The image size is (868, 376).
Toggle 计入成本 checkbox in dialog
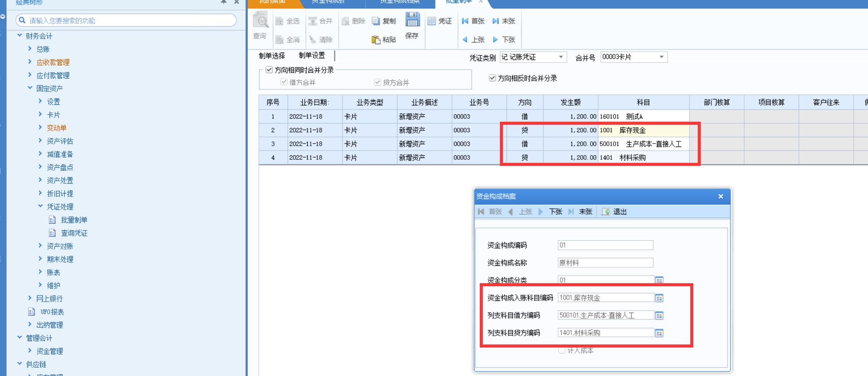point(562,350)
